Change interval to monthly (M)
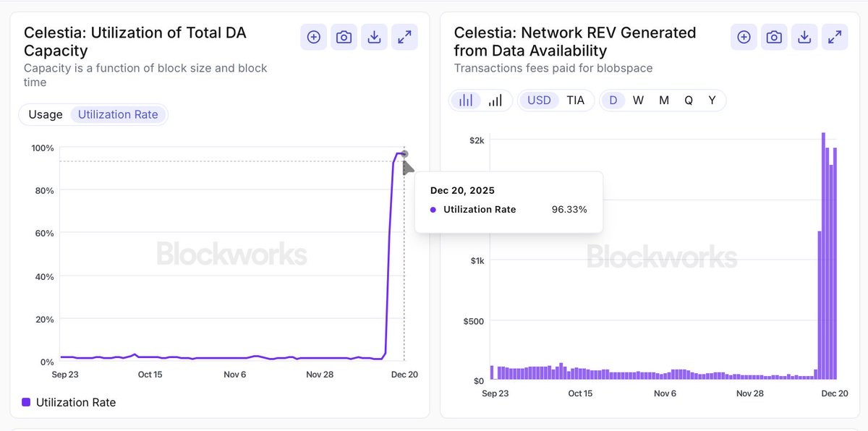This screenshot has width=868, height=431. coord(664,101)
